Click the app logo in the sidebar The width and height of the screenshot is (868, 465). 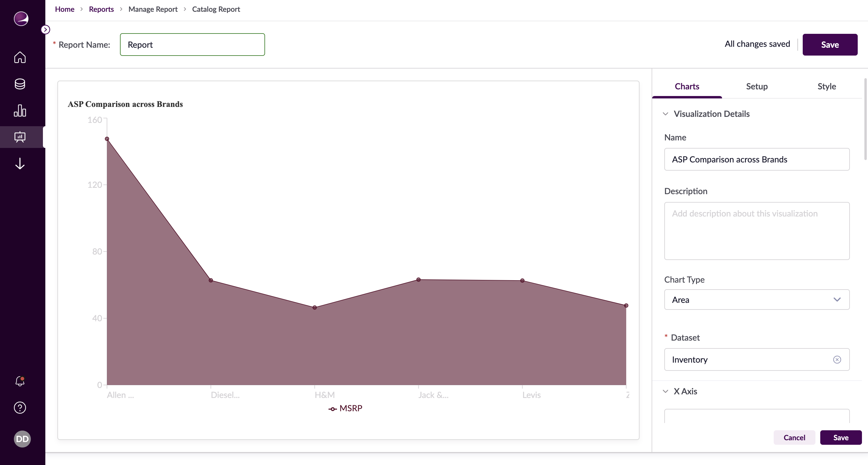(21, 18)
